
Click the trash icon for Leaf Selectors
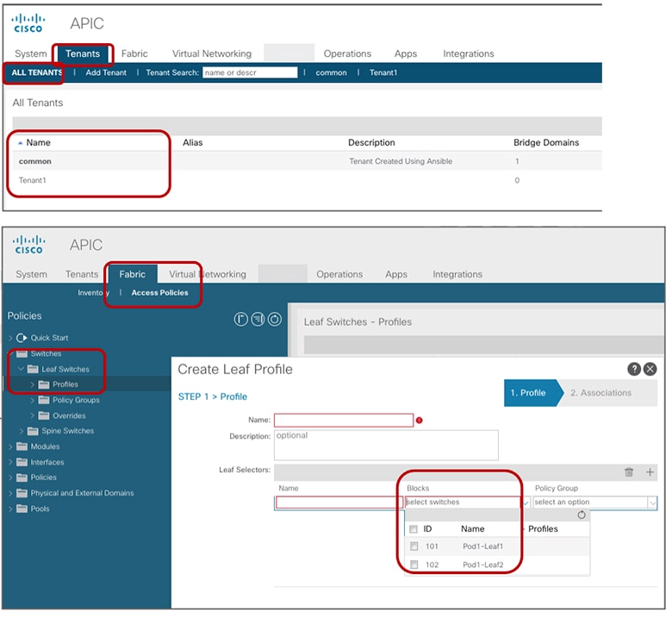coord(629,472)
